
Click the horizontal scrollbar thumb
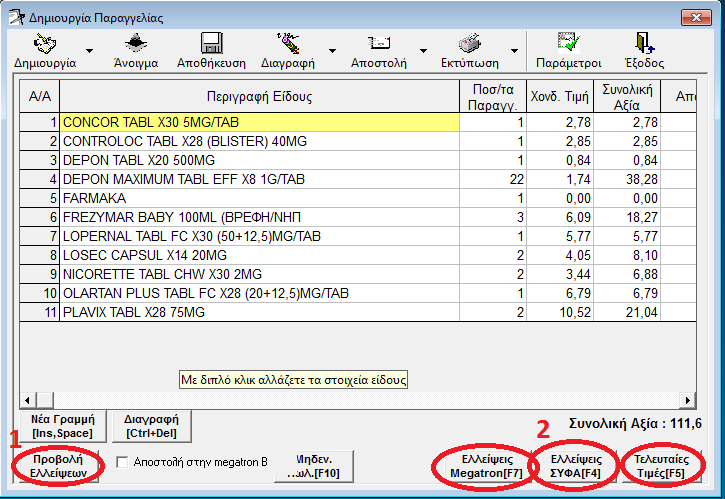tap(45, 400)
